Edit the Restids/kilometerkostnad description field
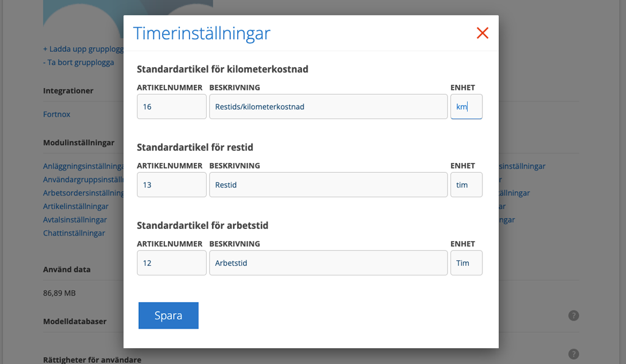 point(328,106)
